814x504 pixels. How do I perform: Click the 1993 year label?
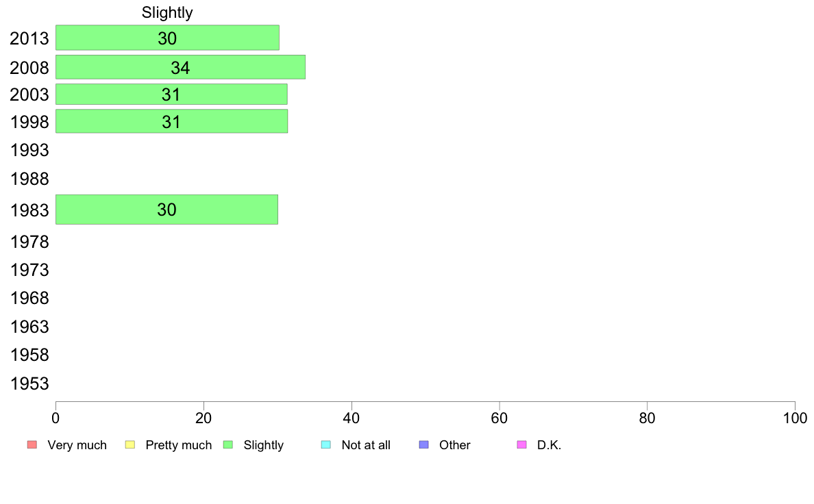click(x=29, y=151)
